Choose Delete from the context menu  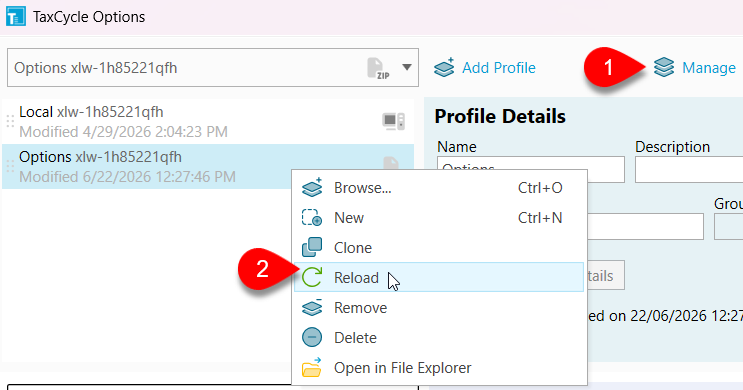439,338
